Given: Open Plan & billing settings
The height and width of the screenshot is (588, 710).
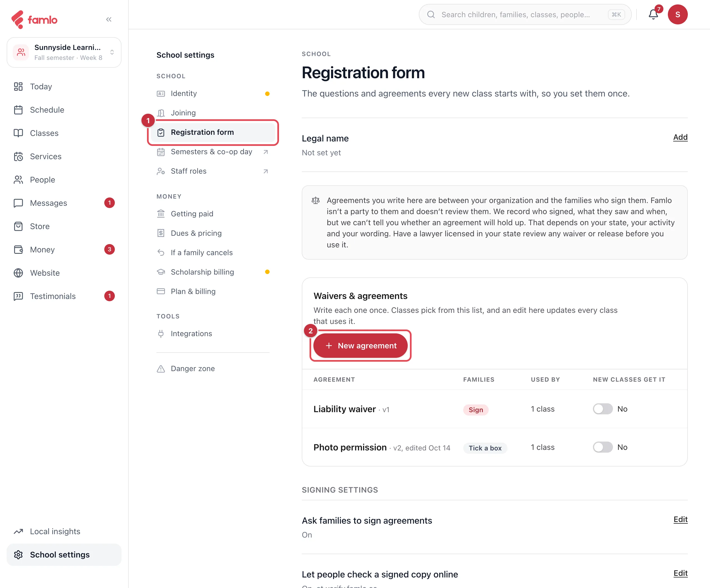Looking at the screenshot, I should click(x=213, y=292).
